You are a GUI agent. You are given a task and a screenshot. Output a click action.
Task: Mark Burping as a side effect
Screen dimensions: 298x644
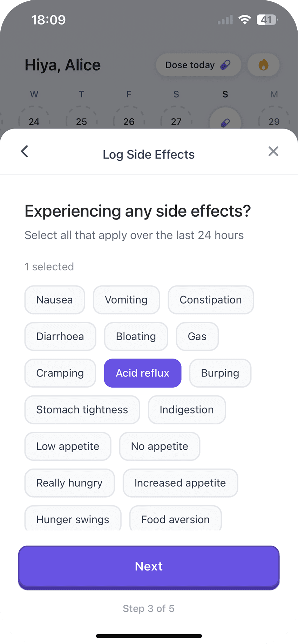pyautogui.click(x=220, y=373)
